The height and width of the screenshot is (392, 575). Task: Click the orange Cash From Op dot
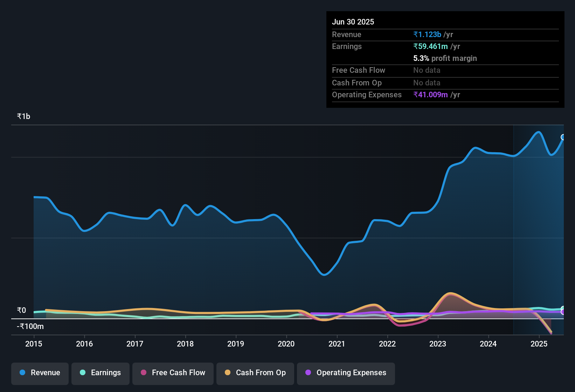(228, 372)
